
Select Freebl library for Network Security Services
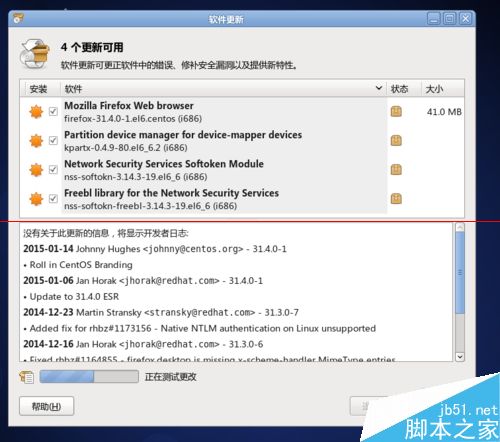pyautogui.click(x=242, y=199)
